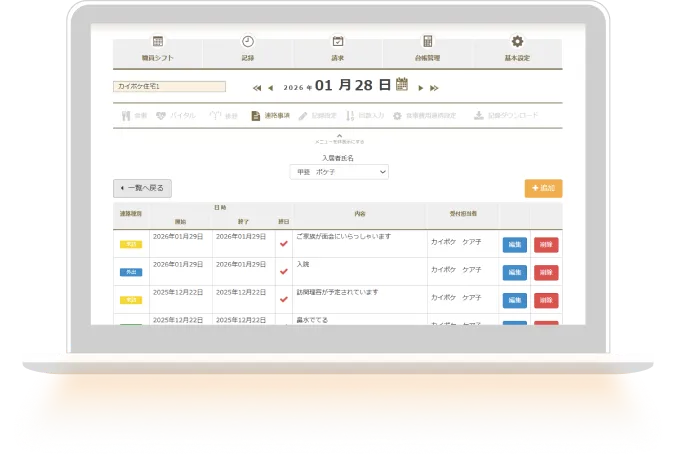Click the calendar date picker icon

(x=402, y=84)
